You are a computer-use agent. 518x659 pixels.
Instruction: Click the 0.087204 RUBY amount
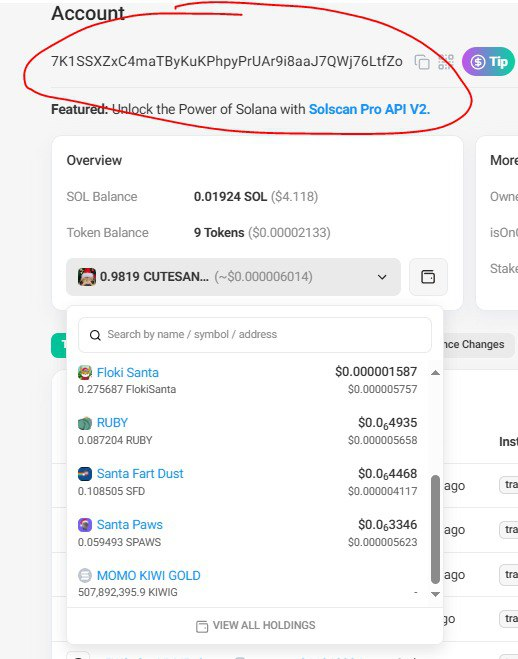click(115, 440)
